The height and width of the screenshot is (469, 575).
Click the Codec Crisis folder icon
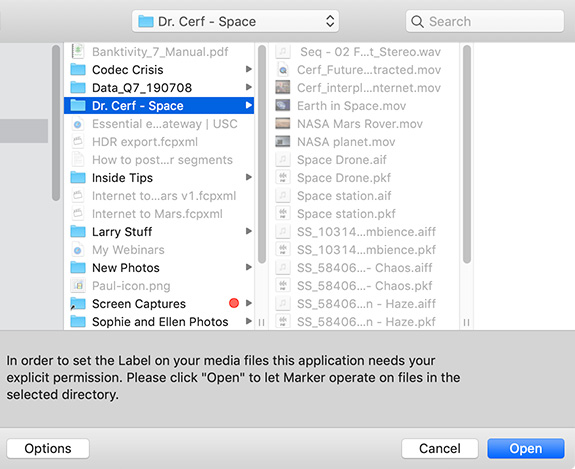pos(78,69)
